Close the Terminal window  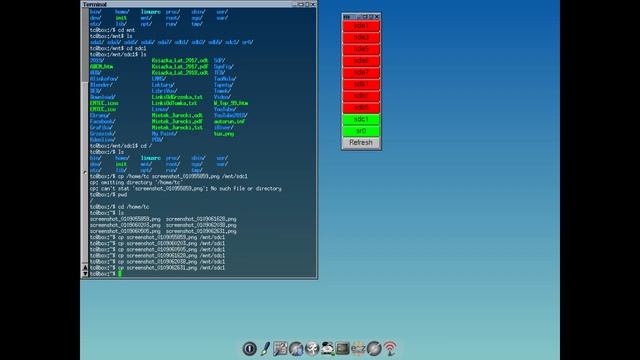tap(313, 4)
